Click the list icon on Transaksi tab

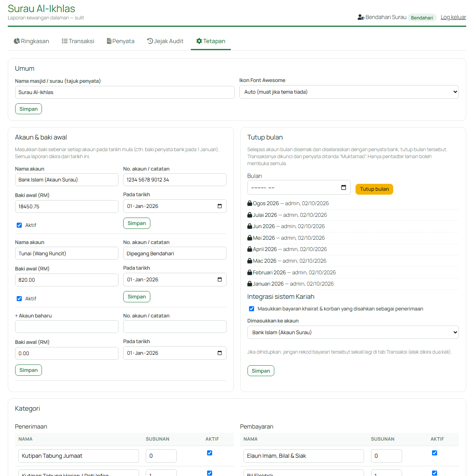[x=64, y=41]
